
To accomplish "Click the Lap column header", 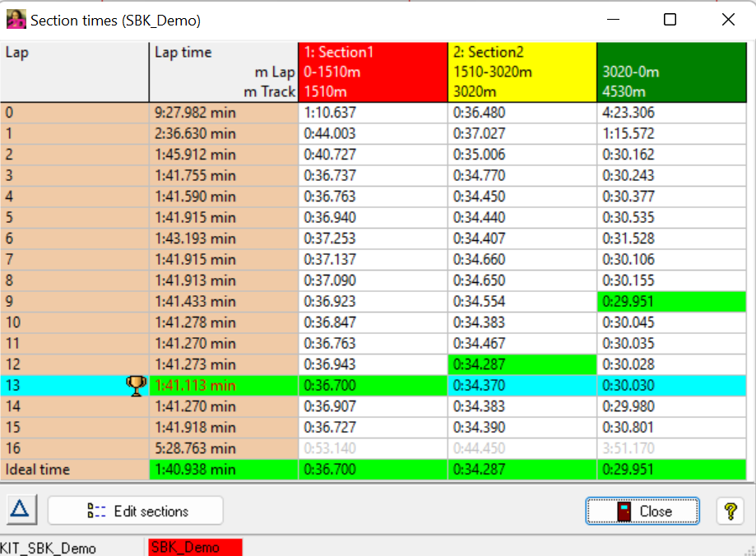I will [74, 72].
